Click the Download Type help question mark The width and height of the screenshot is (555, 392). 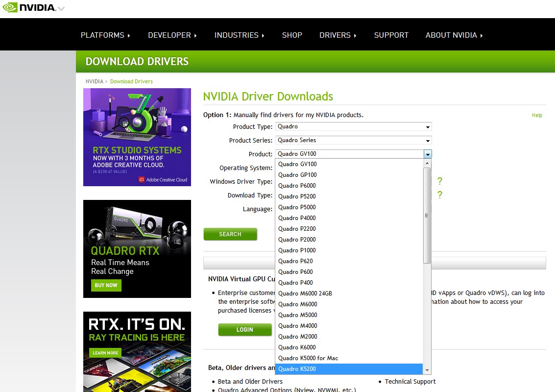pos(439,195)
